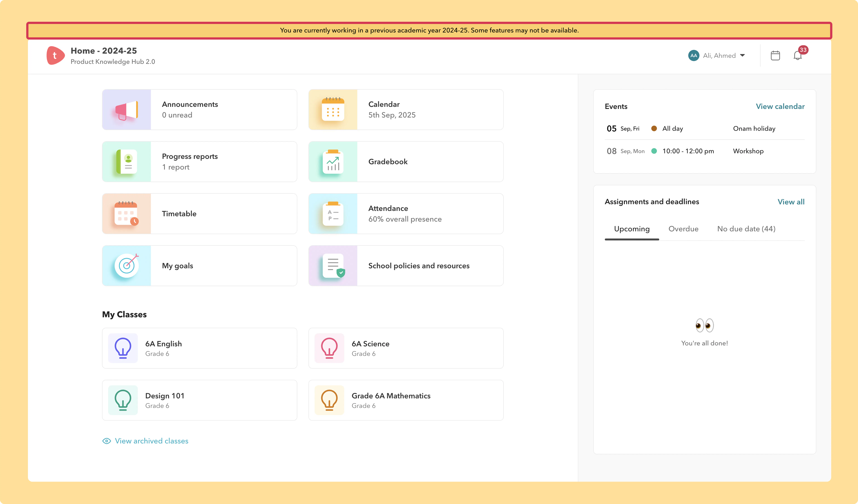Open Announcements with 0 unread

200,110
